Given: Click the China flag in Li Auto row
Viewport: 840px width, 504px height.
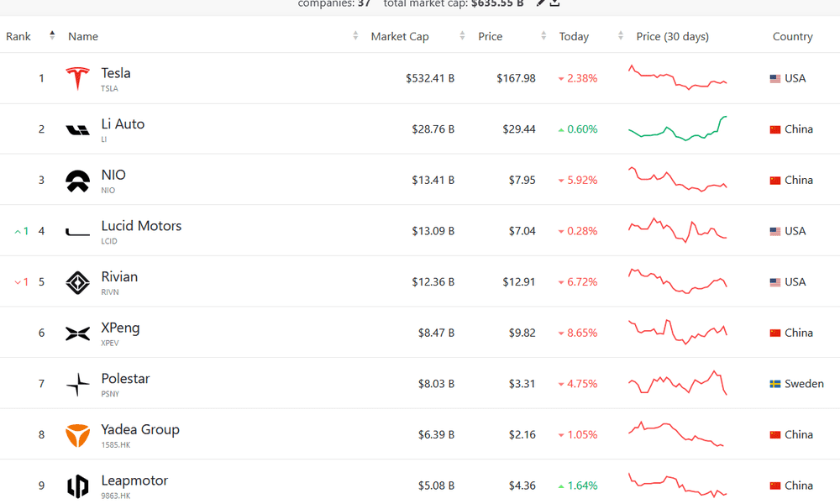Looking at the screenshot, I should (775, 129).
